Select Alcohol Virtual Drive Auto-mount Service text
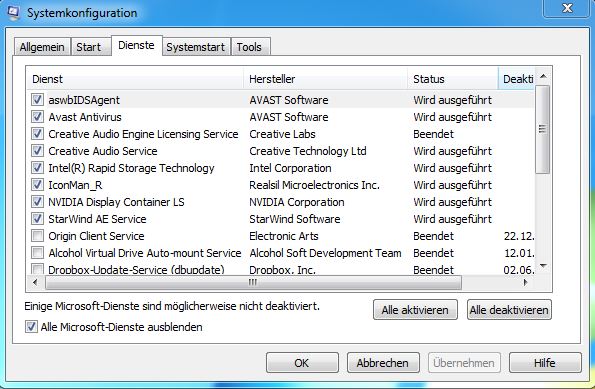Image resolution: width=595 pixels, height=389 pixels. (145, 253)
